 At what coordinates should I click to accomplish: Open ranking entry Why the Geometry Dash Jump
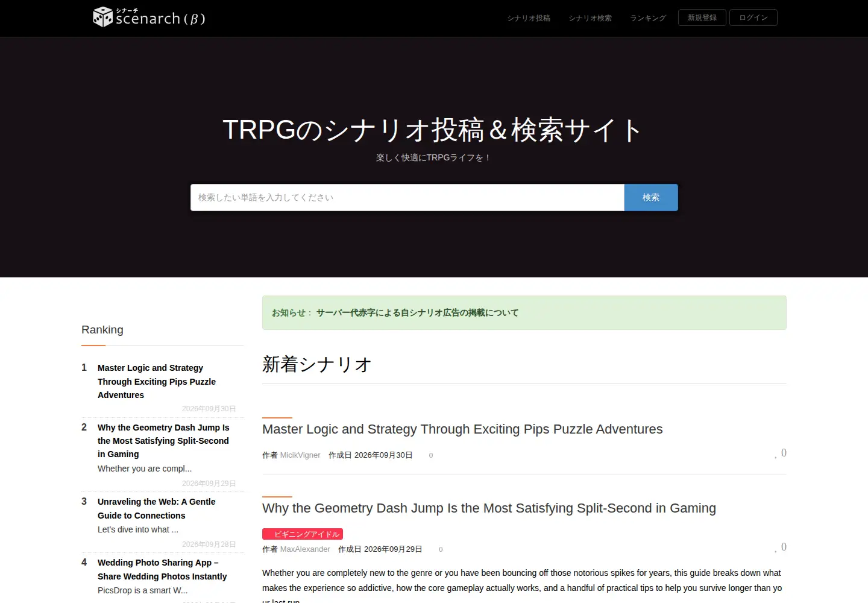tap(163, 441)
